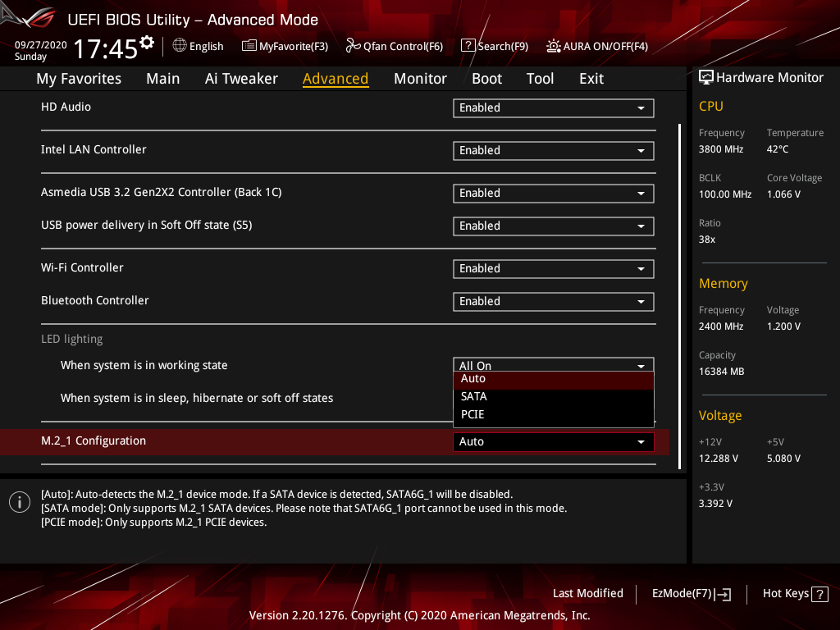The width and height of the screenshot is (840, 630).
Task: Open MyFavorite list icon
Action: click(x=249, y=46)
